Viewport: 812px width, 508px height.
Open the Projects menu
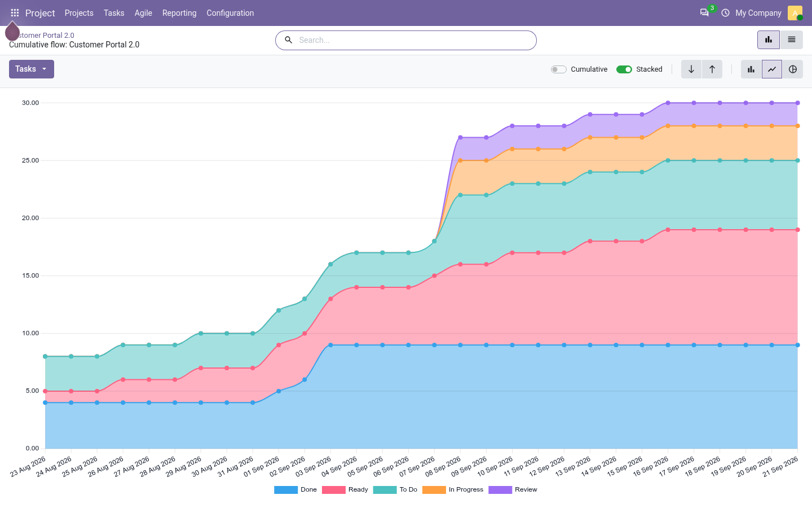click(79, 13)
